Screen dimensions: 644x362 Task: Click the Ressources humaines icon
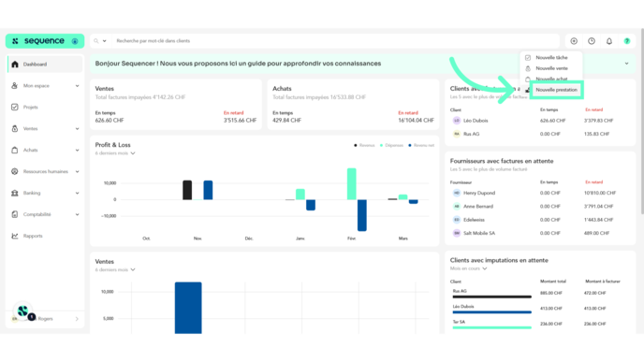pos(15,171)
